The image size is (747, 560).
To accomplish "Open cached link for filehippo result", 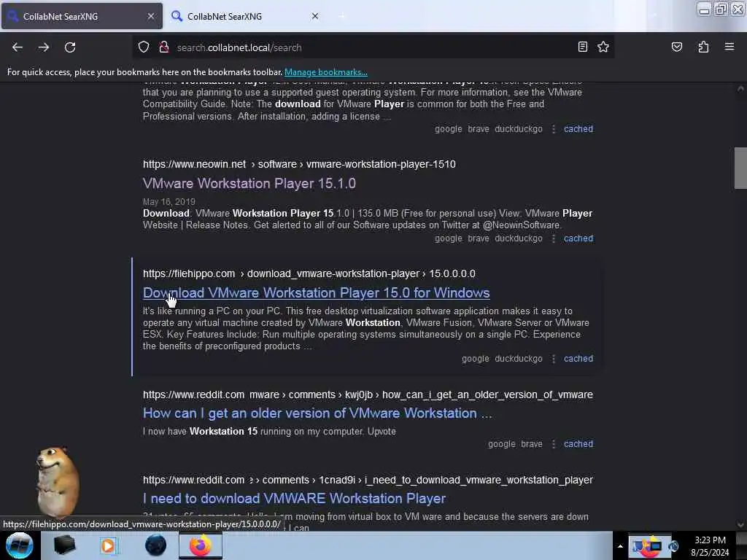I will pos(578,359).
